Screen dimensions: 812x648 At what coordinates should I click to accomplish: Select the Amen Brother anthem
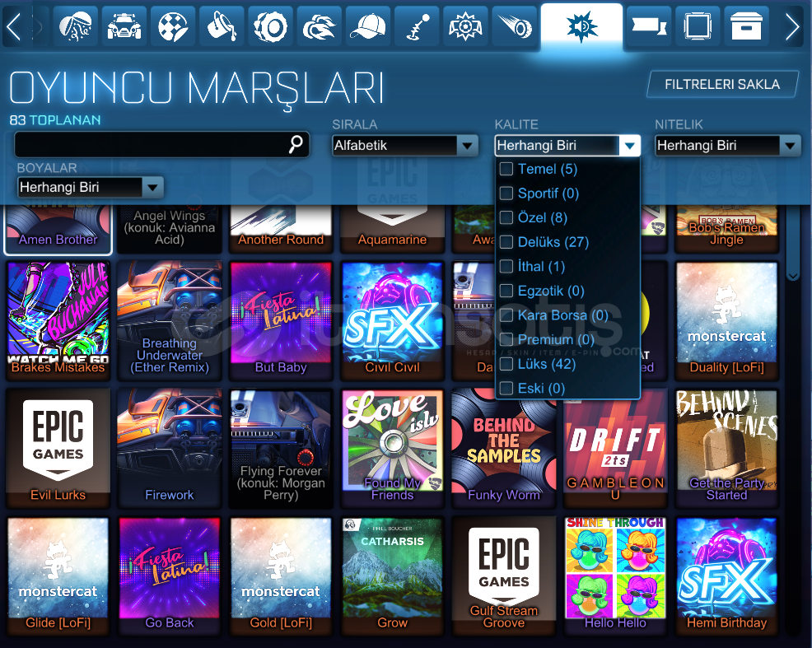point(58,229)
